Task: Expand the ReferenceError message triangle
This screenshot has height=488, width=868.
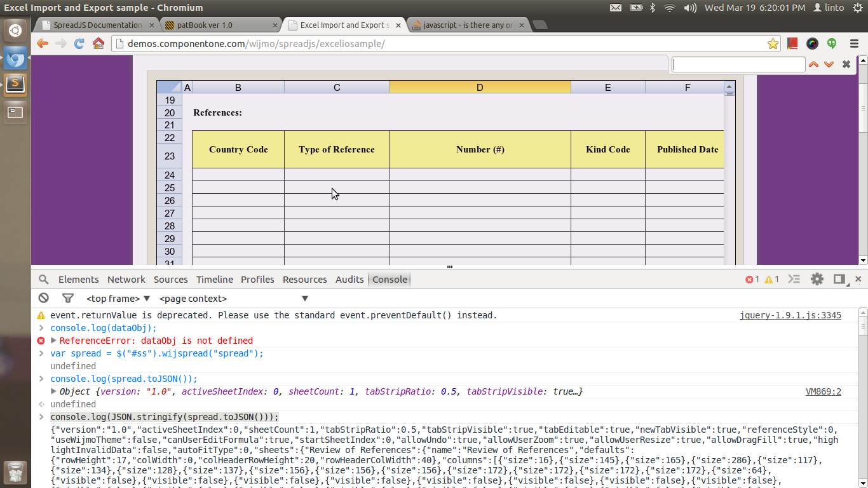Action: [x=54, y=341]
